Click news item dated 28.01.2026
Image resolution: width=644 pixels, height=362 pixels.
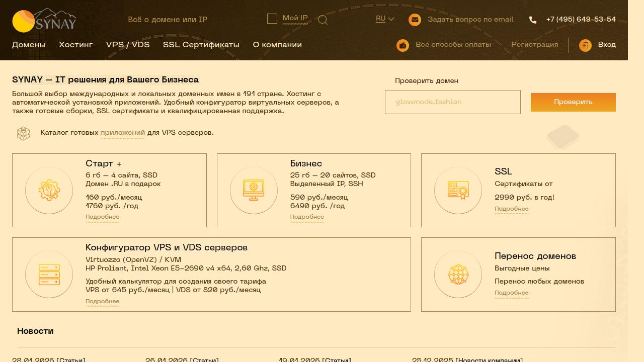pyautogui.click(x=49, y=359)
